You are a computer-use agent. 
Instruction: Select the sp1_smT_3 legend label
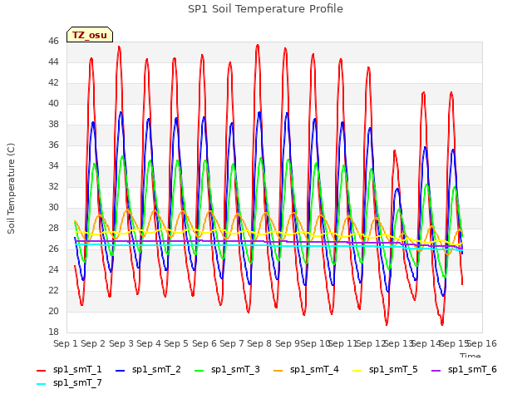[x=235, y=369]
